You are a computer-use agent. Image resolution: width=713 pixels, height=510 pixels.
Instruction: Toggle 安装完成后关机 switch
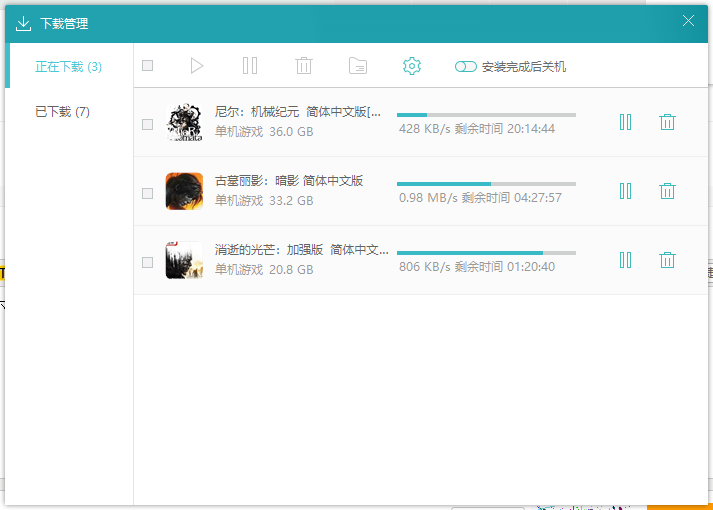pyautogui.click(x=465, y=67)
